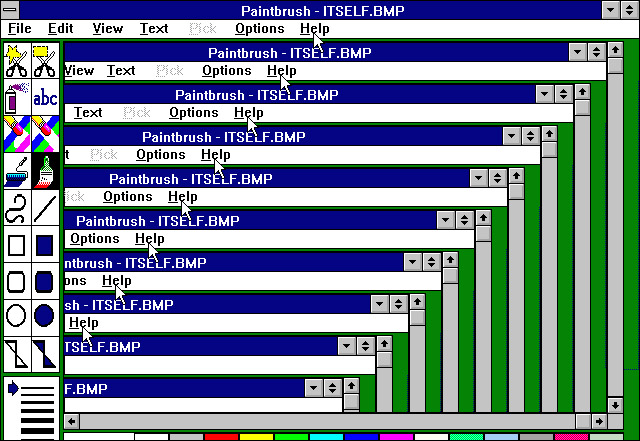Viewport: 640px width, 441px height.
Task: Pick the blue color in the palette
Action: (361, 437)
